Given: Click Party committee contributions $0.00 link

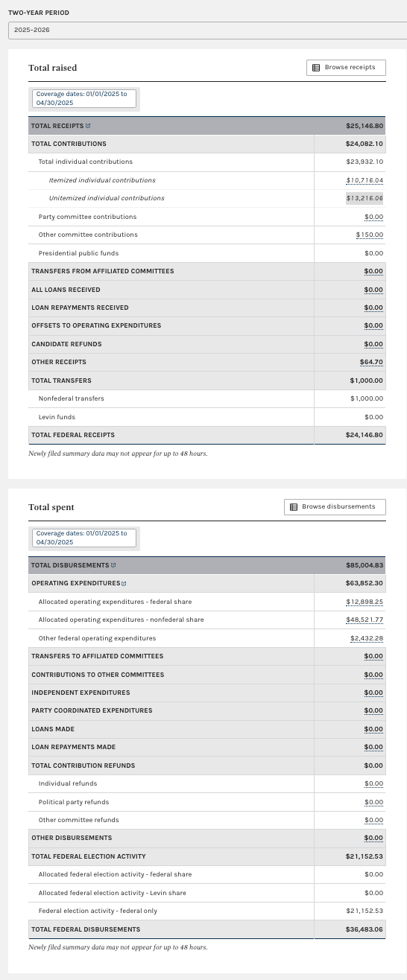Looking at the screenshot, I should click(x=374, y=217).
